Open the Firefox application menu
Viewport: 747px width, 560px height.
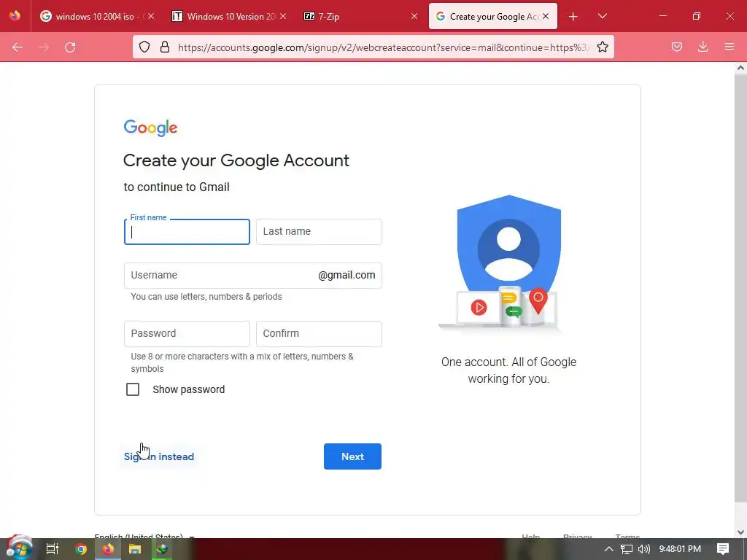coord(729,47)
